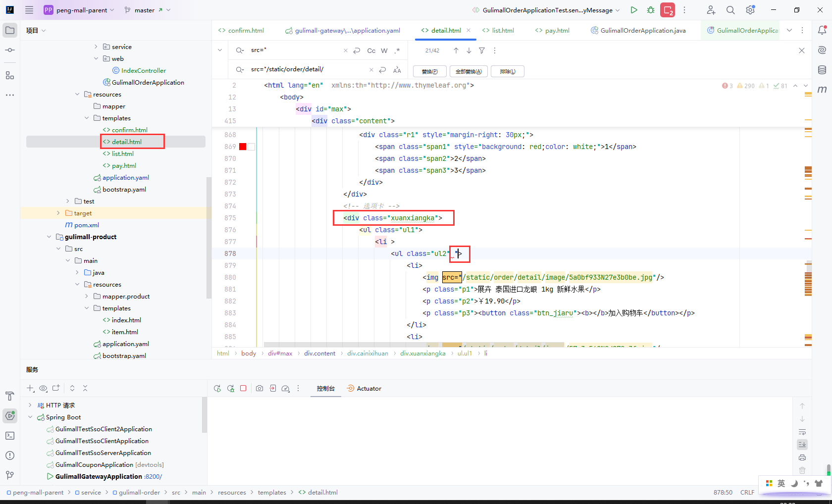832x504 pixels.
Task: Switch to list.html tab
Action: coord(498,30)
